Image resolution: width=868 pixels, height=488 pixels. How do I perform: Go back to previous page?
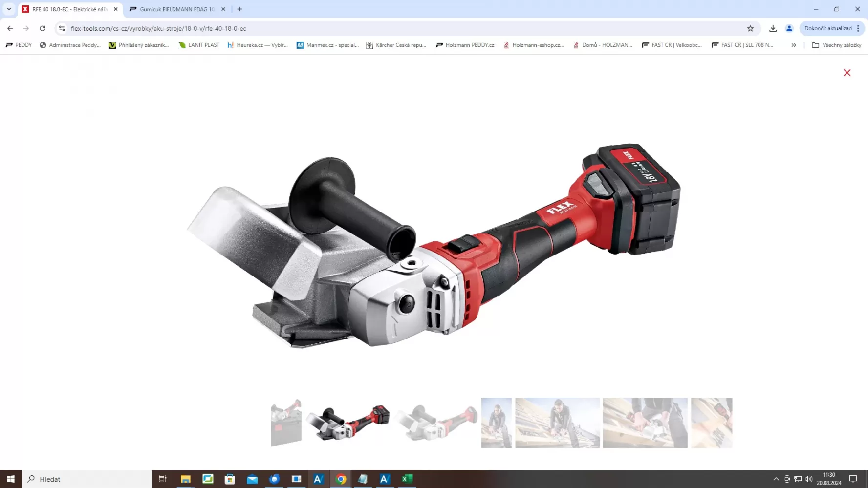(x=10, y=28)
